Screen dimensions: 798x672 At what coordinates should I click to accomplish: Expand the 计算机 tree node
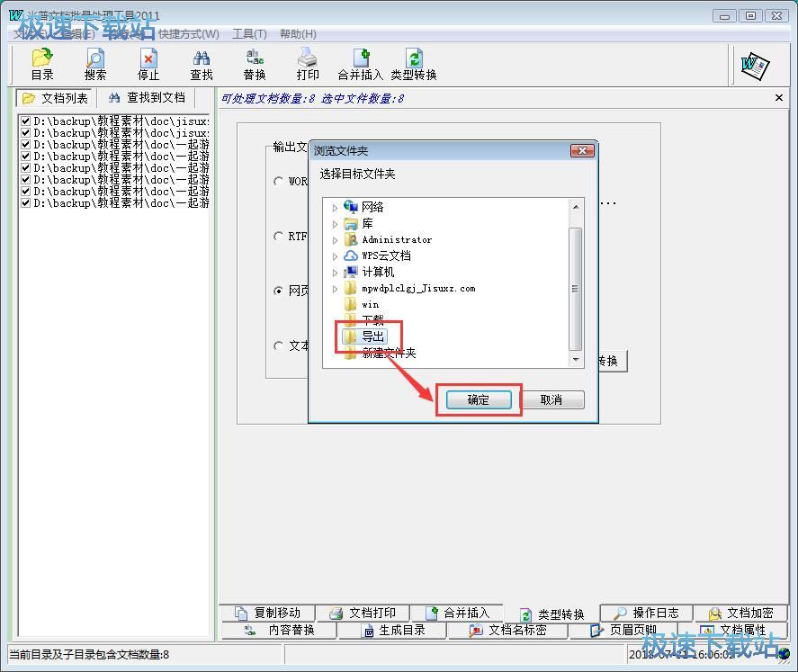(335, 273)
